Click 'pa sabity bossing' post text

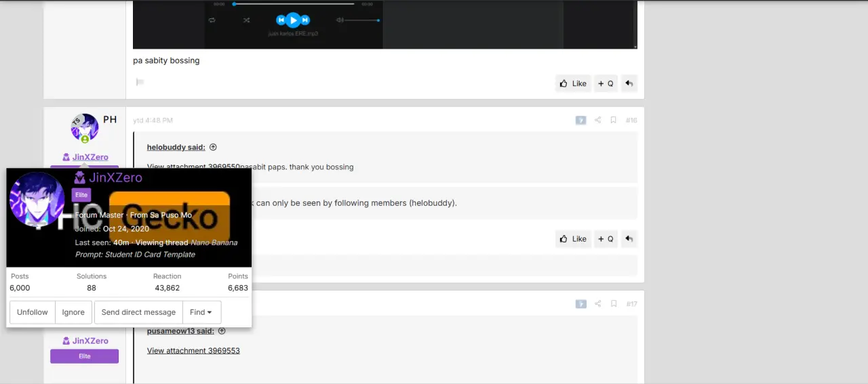166,60
